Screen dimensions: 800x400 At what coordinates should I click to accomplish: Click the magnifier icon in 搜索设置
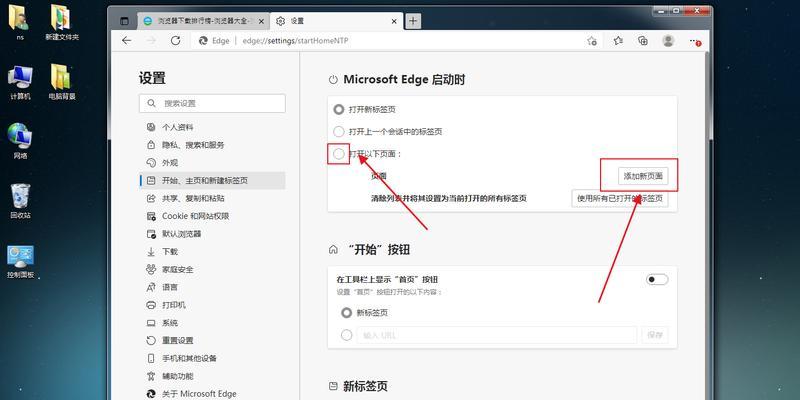point(151,103)
